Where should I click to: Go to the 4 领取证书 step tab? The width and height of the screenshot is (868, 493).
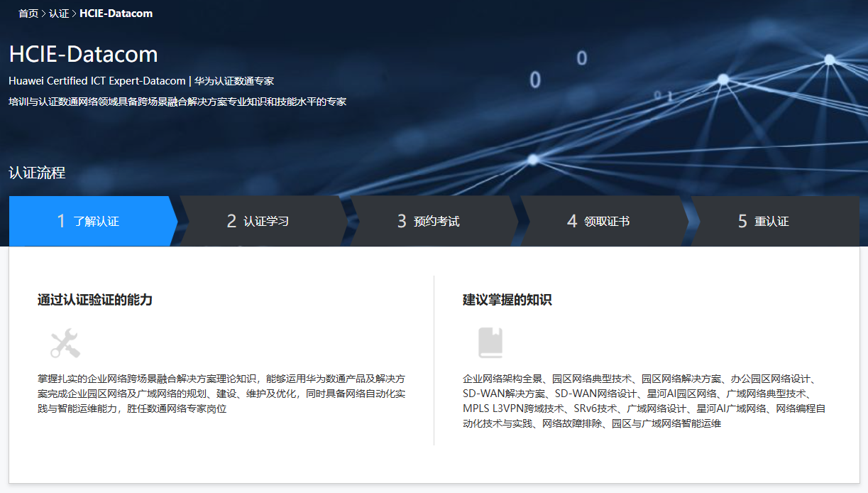point(604,221)
